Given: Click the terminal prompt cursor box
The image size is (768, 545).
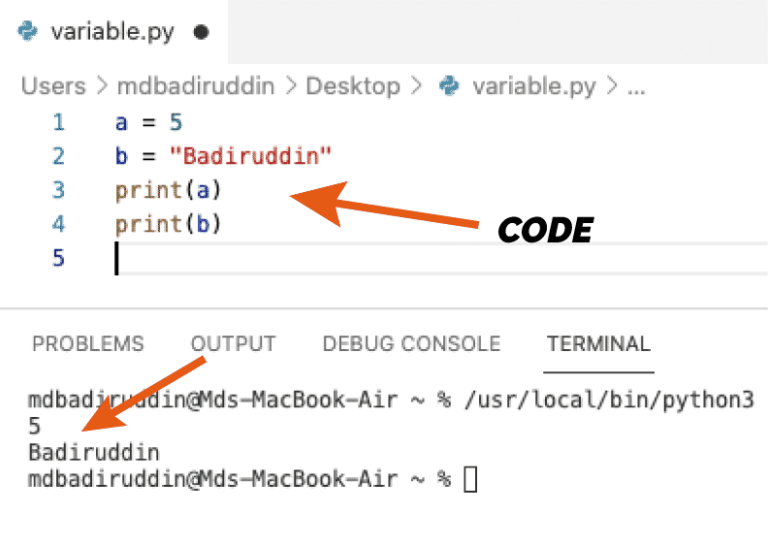Looking at the screenshot, I should pos(470,479).
